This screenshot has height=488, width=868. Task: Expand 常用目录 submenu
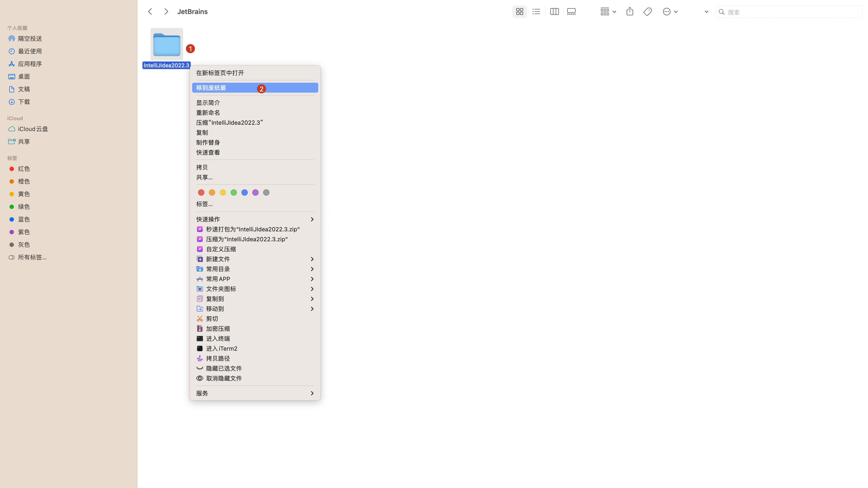[x=255, y=269]
